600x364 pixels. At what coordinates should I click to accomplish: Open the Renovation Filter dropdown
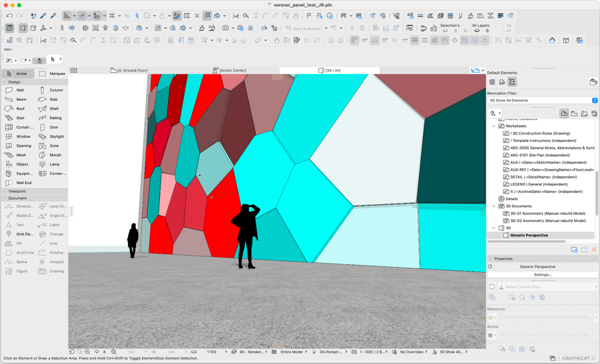[542, 100]
